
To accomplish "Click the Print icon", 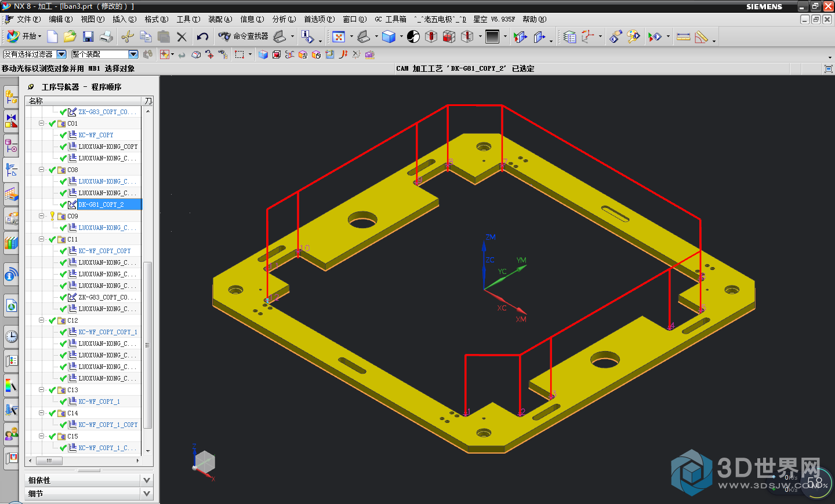I will click(106, 36).
